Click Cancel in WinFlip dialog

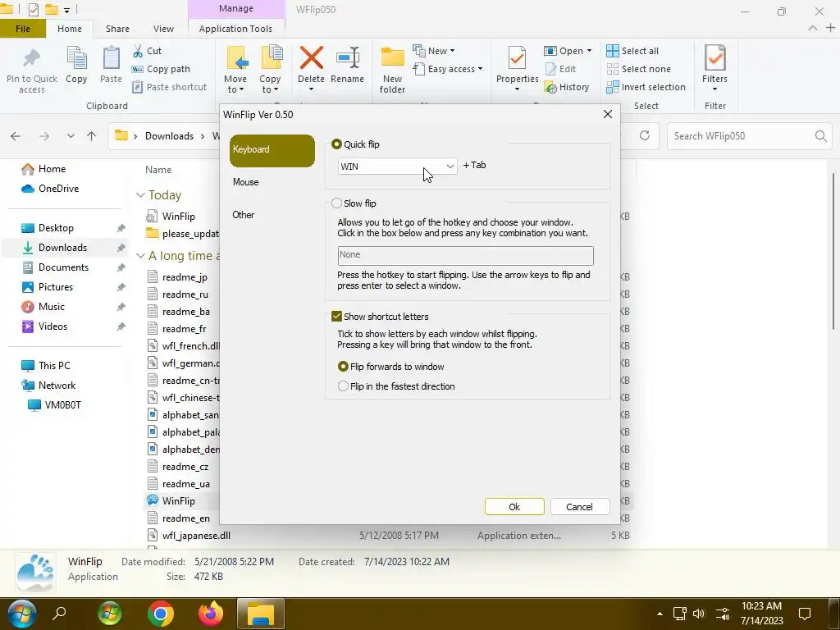tap(580, 507)
